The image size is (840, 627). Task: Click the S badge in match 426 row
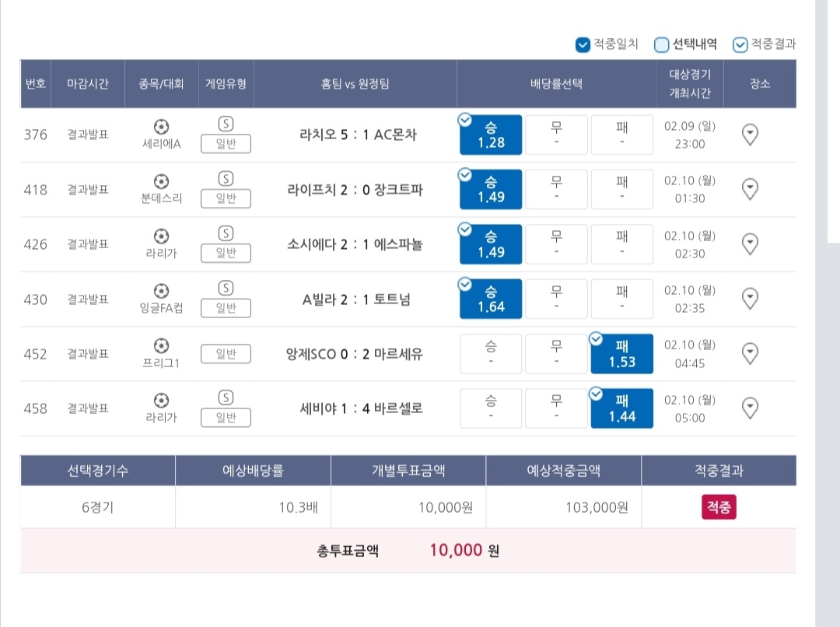(x=226, y=233)
